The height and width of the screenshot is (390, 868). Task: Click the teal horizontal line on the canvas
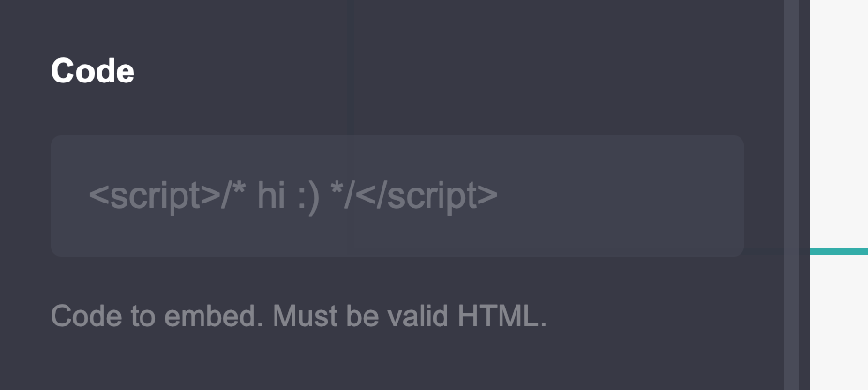pos(839,251)
